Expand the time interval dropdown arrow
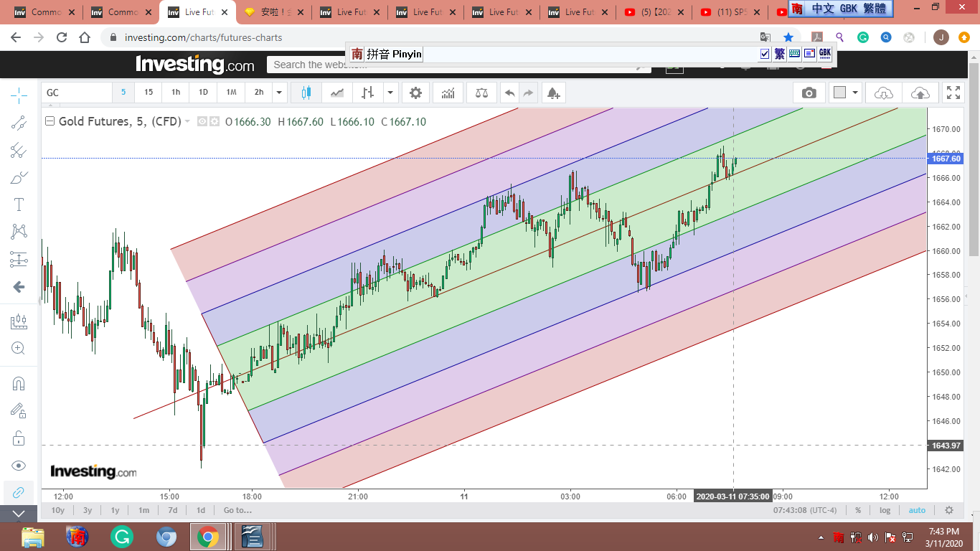The image size is (980, 551). coord(280,93)
